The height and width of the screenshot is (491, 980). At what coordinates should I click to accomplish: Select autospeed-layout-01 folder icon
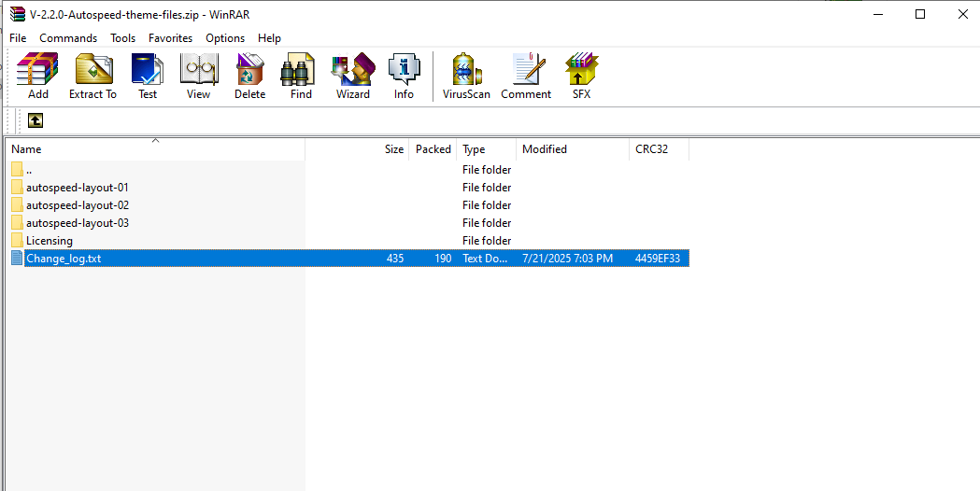[18, 188]
